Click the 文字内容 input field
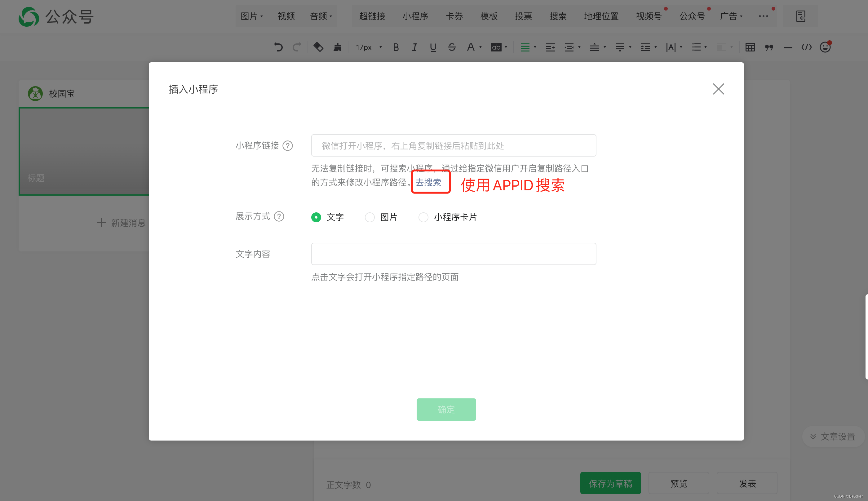868x501 pixels. pyautogui.click(x=453, y=254)
